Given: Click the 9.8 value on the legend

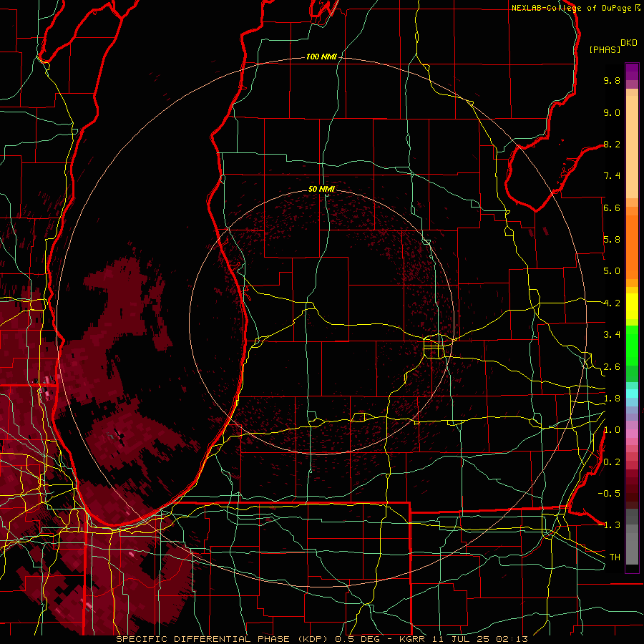Looking at the screenshot, I should tap(612, 80).
